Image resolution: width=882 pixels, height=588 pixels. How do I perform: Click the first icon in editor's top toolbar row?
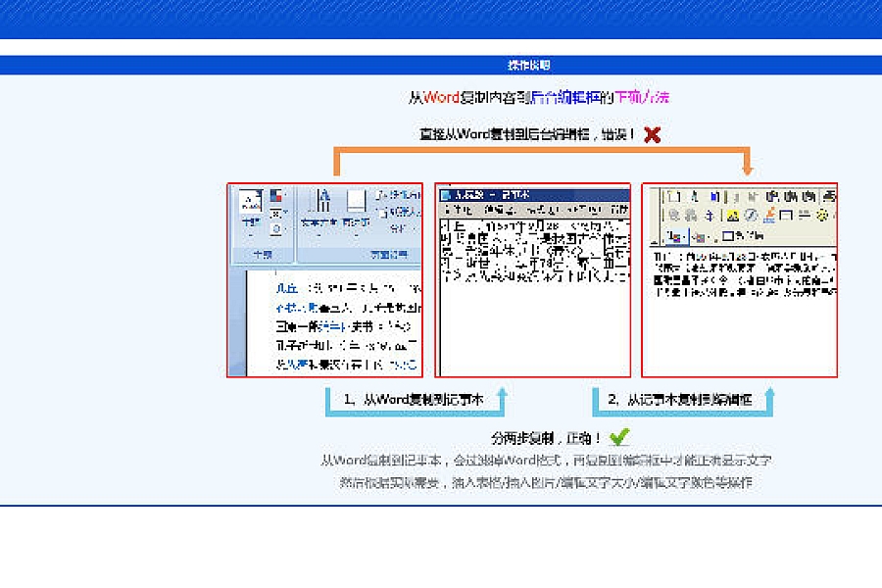click(674, 196)
